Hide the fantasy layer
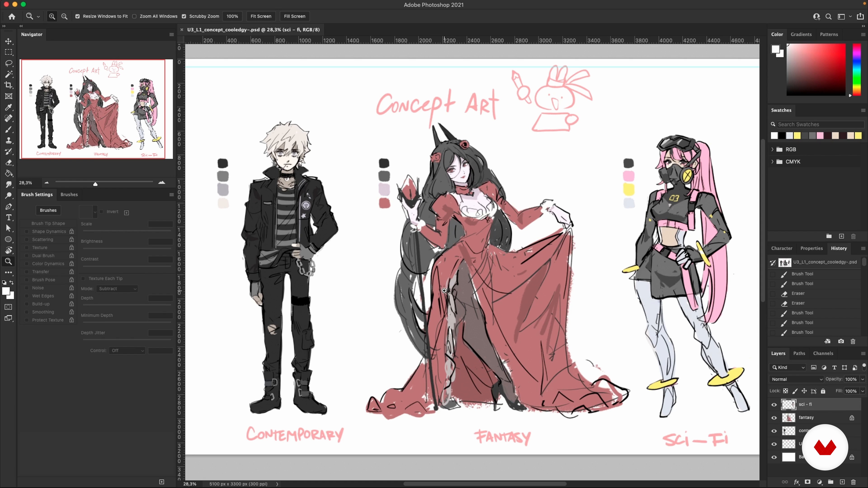 click(x=774, y=418)
